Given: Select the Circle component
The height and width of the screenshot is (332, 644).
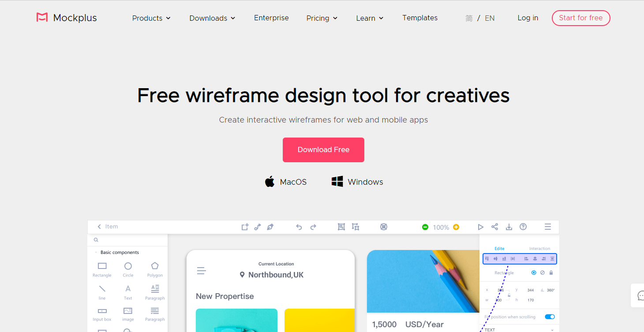Looking at the screenshot, I should pyautogui.click(x=128, y=269).
